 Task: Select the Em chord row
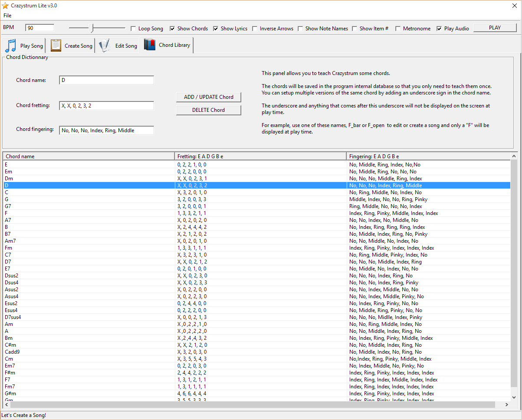pyautogui.click(x=257, y=172)
